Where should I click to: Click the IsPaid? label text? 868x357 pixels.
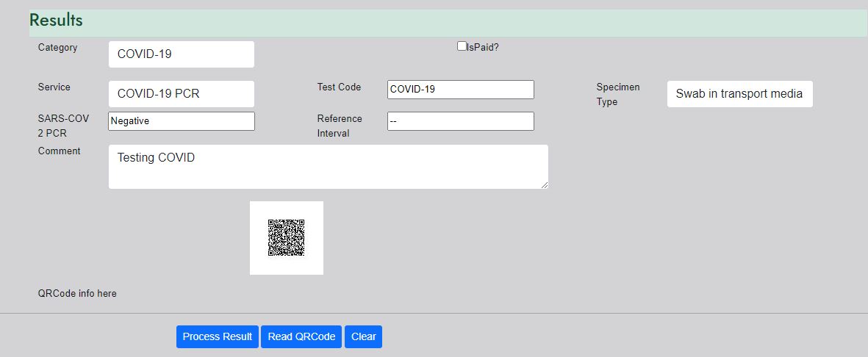pyautogui.click(x=483, y=48)
